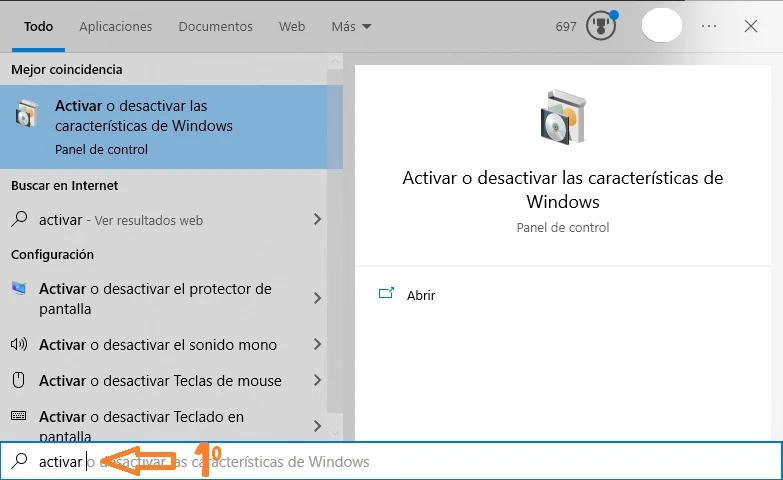Open the Web tab

tap(292, 26)
